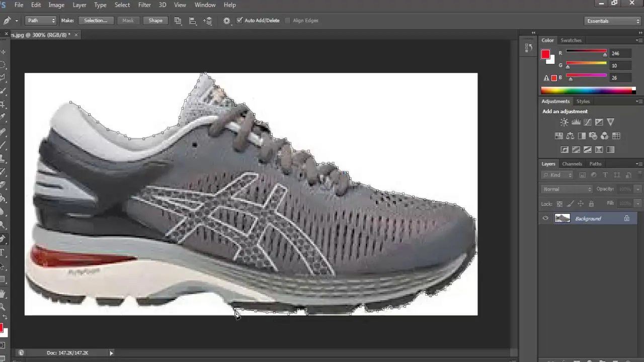644x362 pixels.
Task: Open the layer Kind filter dropdown
Action: coord(558,175)
